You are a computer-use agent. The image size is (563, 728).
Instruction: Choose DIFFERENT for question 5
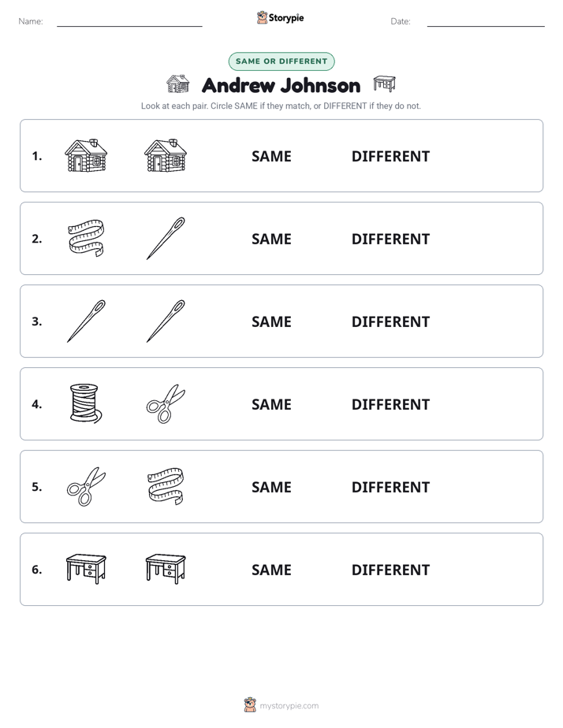click(x=390, y=487)
